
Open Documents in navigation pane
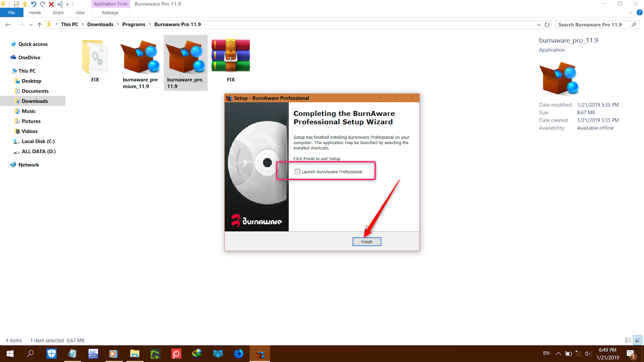coord(31,91)
